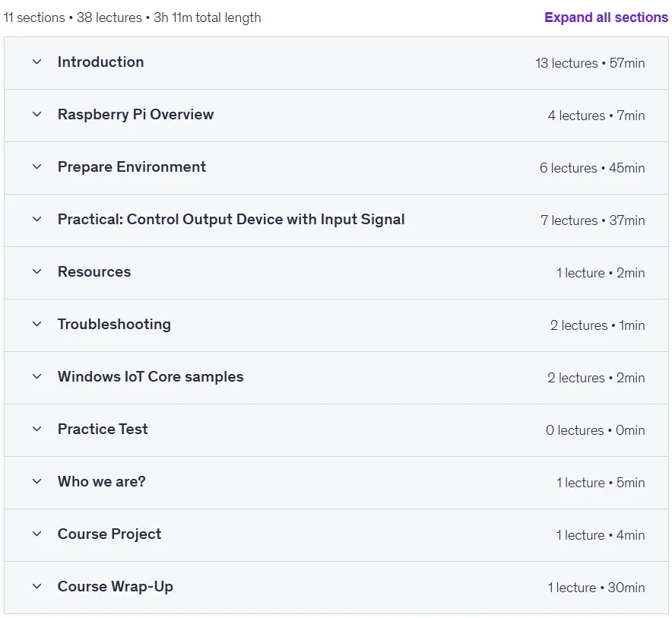Expand the Raspberry Pi Overview chevron
Viewport: 672px width, 618px height.
36,115
